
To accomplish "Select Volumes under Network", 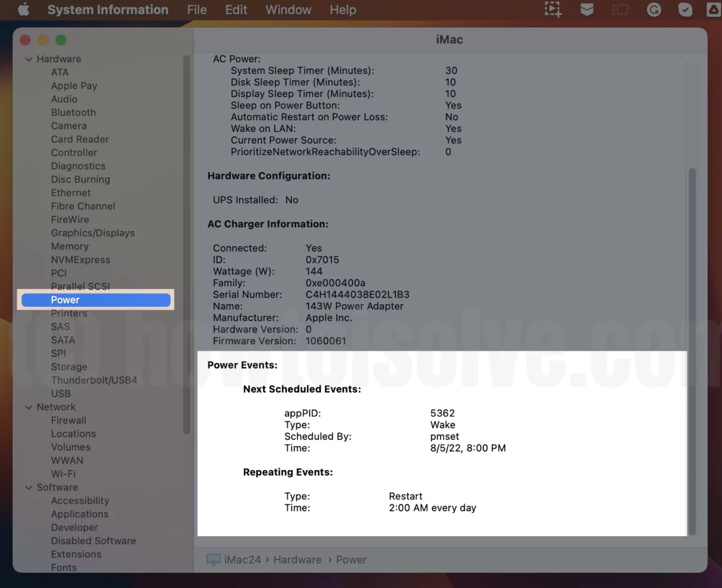I will point(71,447).
